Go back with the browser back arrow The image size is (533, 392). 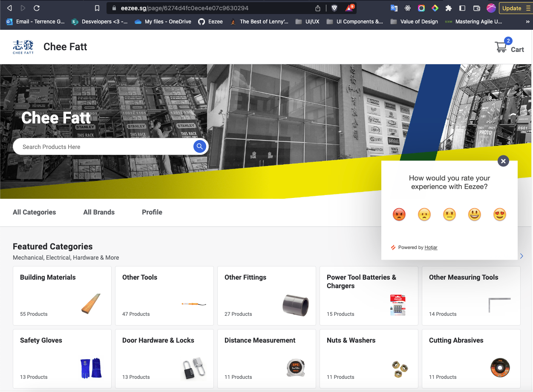click(9, 8)
